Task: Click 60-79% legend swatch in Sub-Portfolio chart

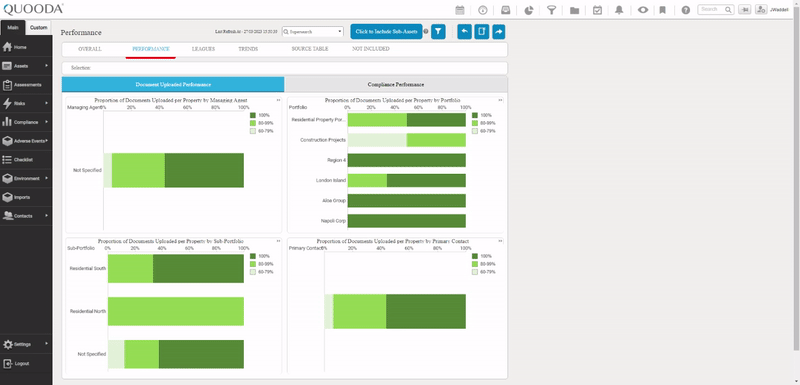Action: tap(253, 272)
